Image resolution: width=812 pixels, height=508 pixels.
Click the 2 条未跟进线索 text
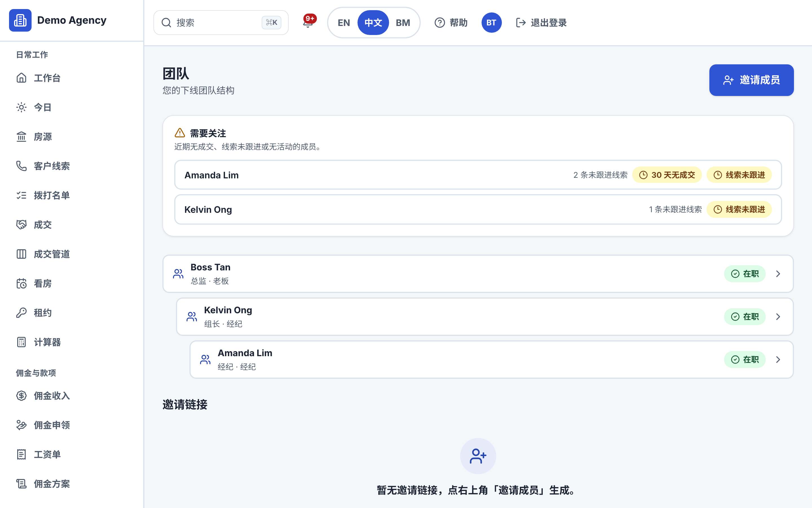(600, 175)
